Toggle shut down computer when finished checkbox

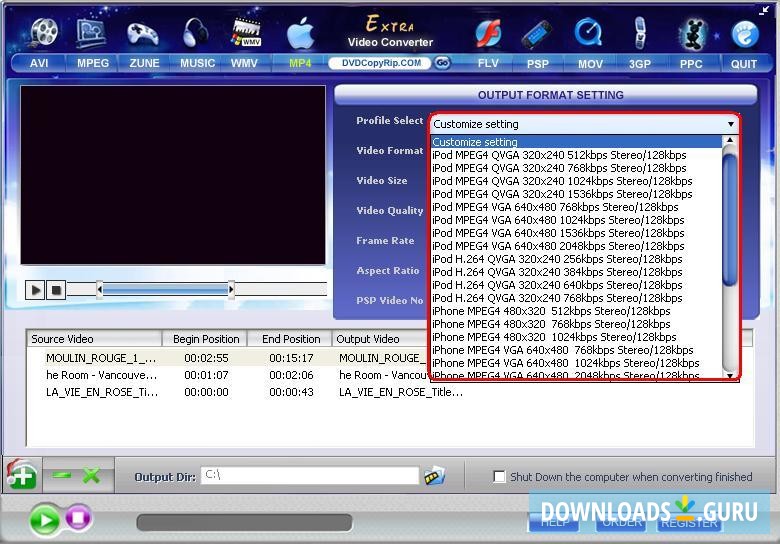[499, 476]
